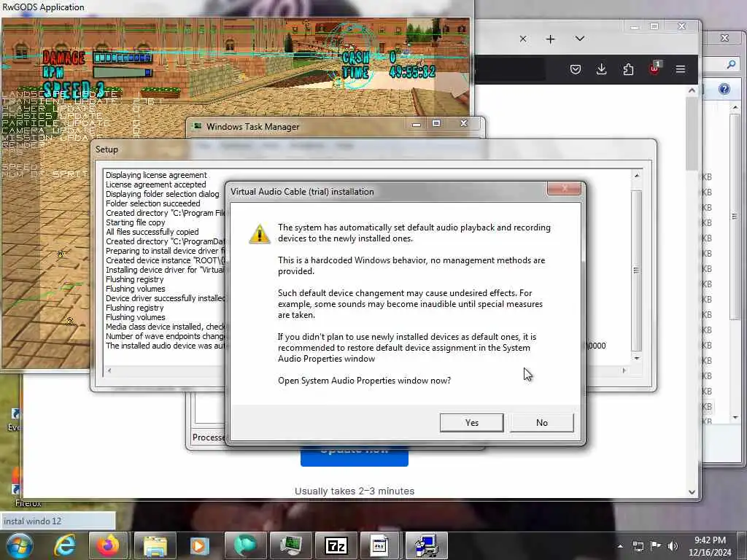Viewport: 747px width, 560px height.
Task: Click Explorer window scroll down arrow
Action: click(x=735, y=418)
